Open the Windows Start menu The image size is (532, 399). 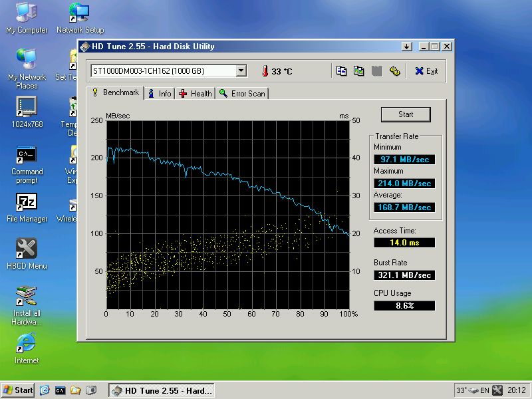pyautogui.click(x=18, y=390)
